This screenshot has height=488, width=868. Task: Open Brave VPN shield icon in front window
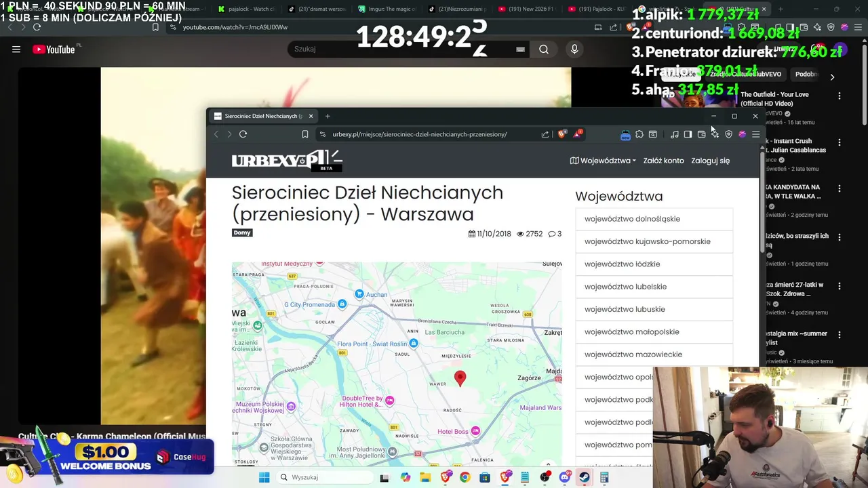pyautogui.click(x=729, y=134)
